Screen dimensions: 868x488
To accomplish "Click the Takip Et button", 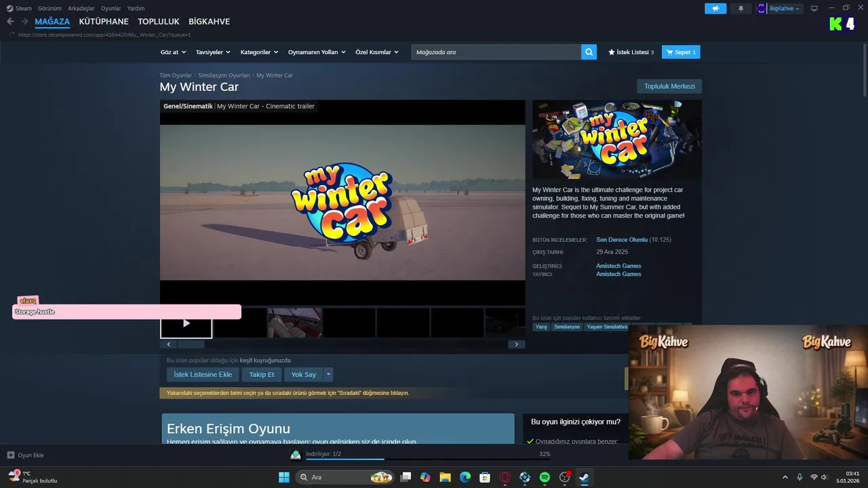I will click(x=262, y=374).
